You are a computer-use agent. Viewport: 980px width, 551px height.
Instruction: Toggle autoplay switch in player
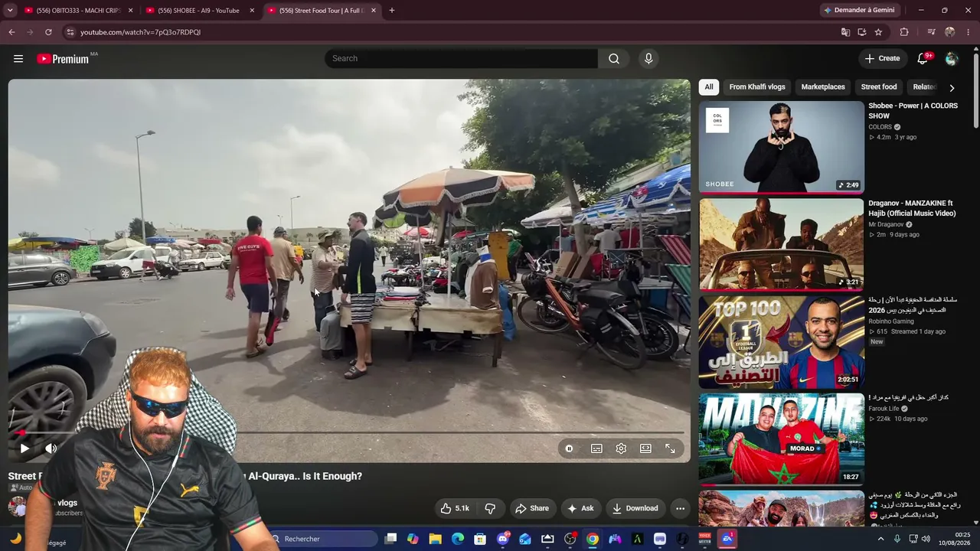(569, 448)
